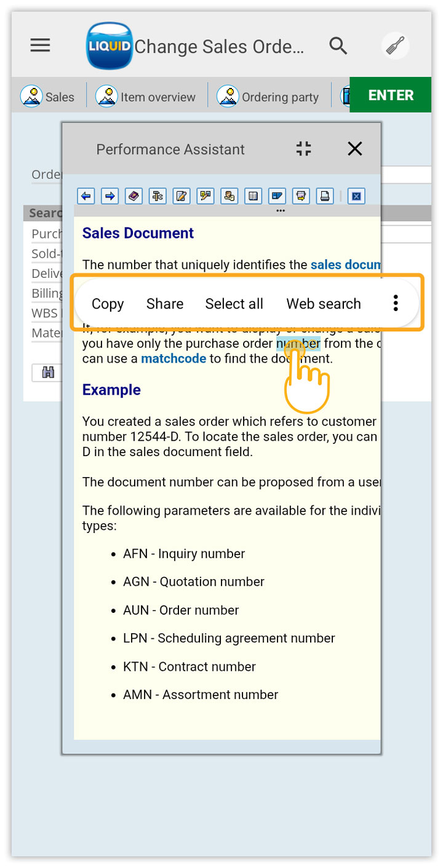
Task: Open the Item overview tab
Action: [x=146, y=97]
